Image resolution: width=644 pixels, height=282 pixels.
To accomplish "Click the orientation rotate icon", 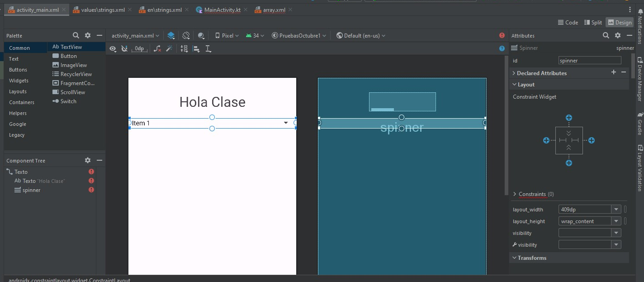I will pos(186,35).
